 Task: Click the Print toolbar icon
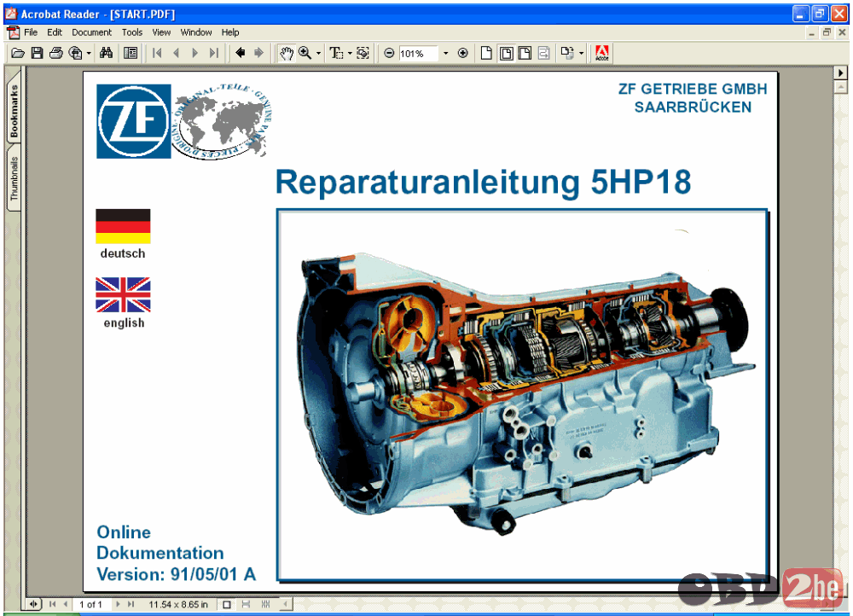point(56,54)
